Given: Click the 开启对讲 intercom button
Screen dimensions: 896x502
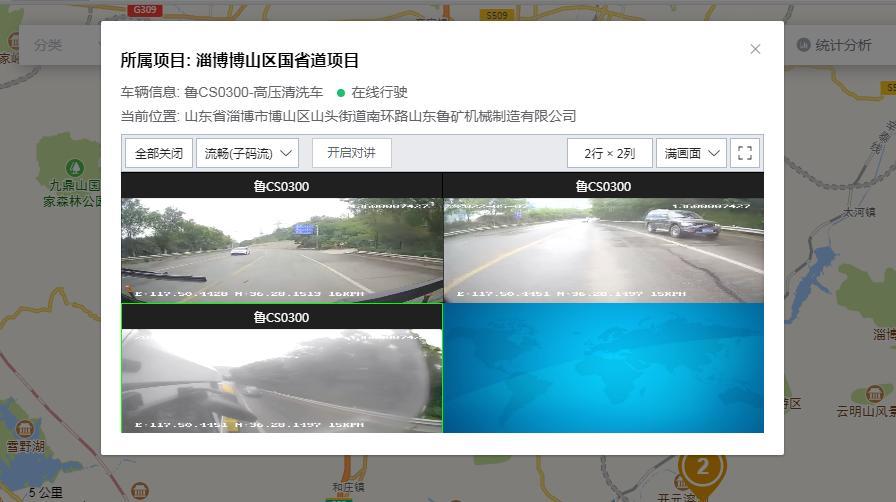Looking at the screenshot, I should (x=351, y=153).
